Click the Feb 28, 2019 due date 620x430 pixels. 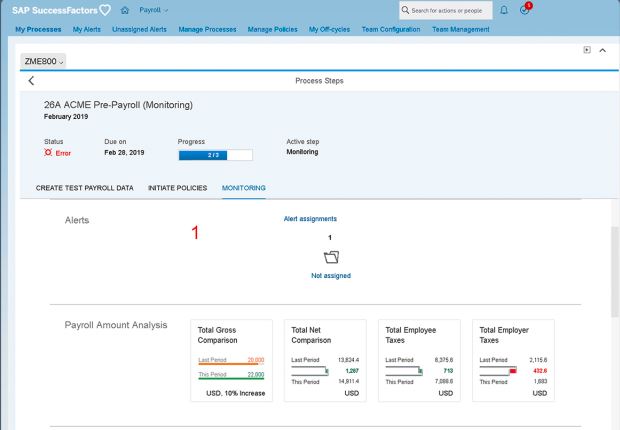(x=124, y=153)
